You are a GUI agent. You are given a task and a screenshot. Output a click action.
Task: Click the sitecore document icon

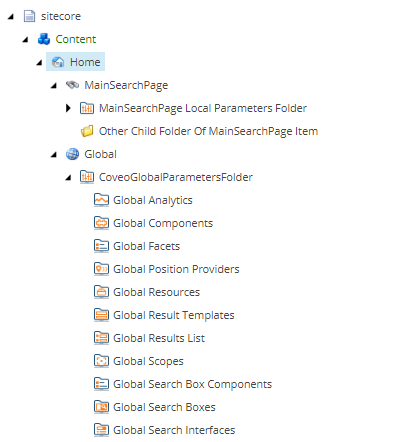(x=29, y=16)
